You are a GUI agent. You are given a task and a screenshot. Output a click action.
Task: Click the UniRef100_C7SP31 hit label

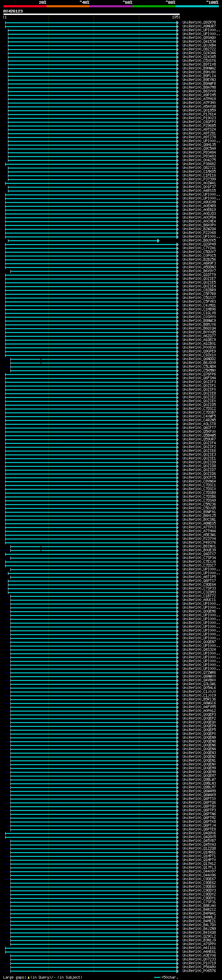199,902
